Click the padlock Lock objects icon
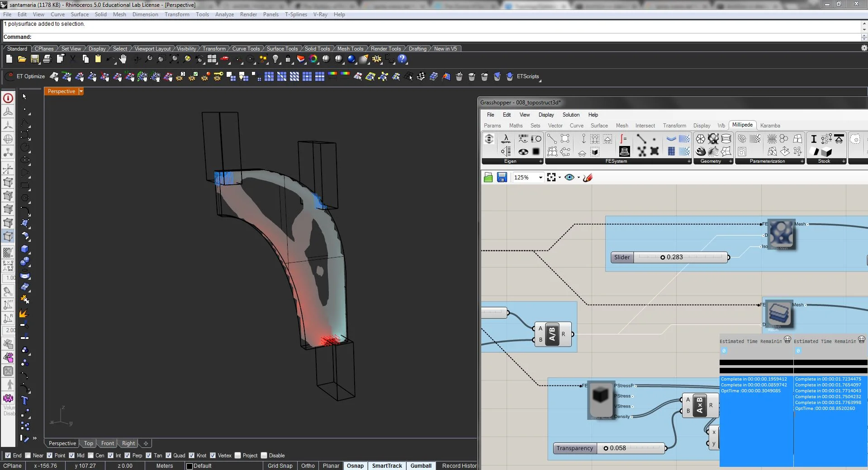Screen dimensions: 868x470 (288, 59)
